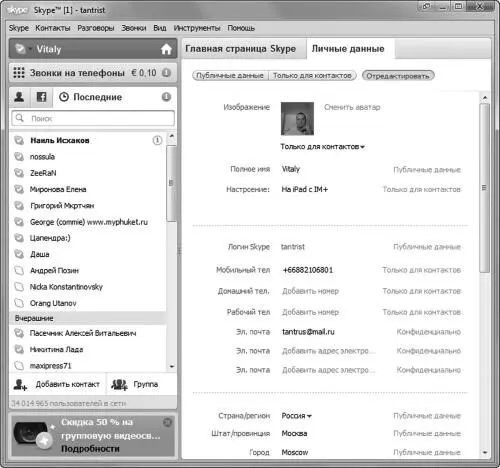This screenshot has width=500, height=468.
Task: Open the Skype menu
Action: [x=19, y=28]
